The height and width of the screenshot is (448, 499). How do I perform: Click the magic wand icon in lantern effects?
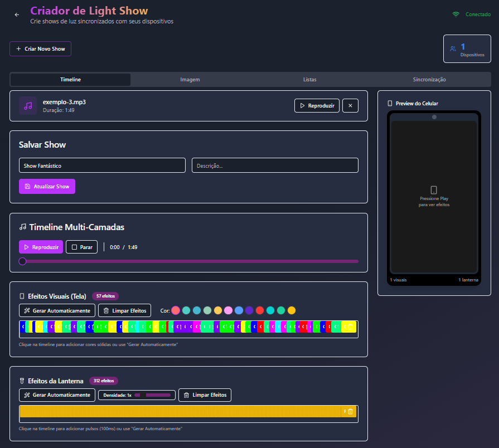[27, 395]
